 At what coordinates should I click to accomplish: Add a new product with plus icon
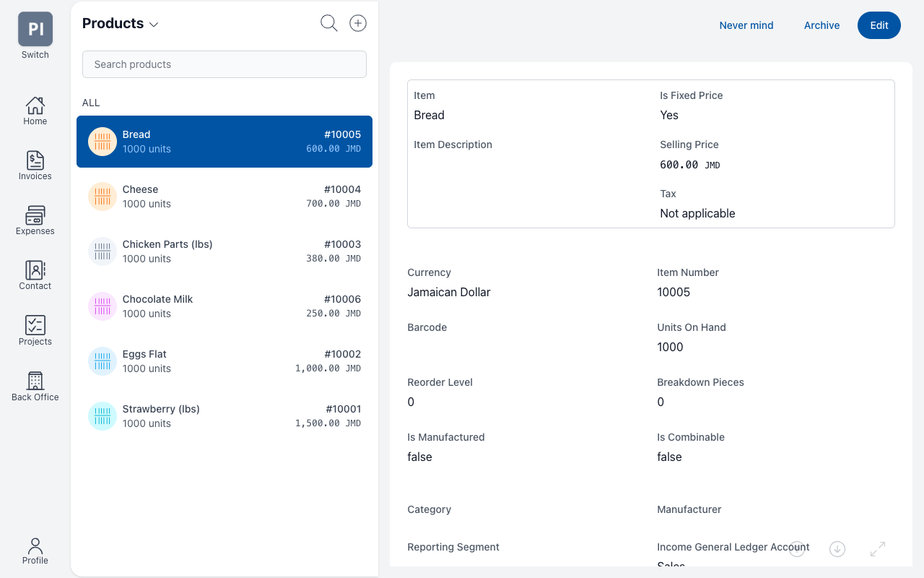[358, 23]
